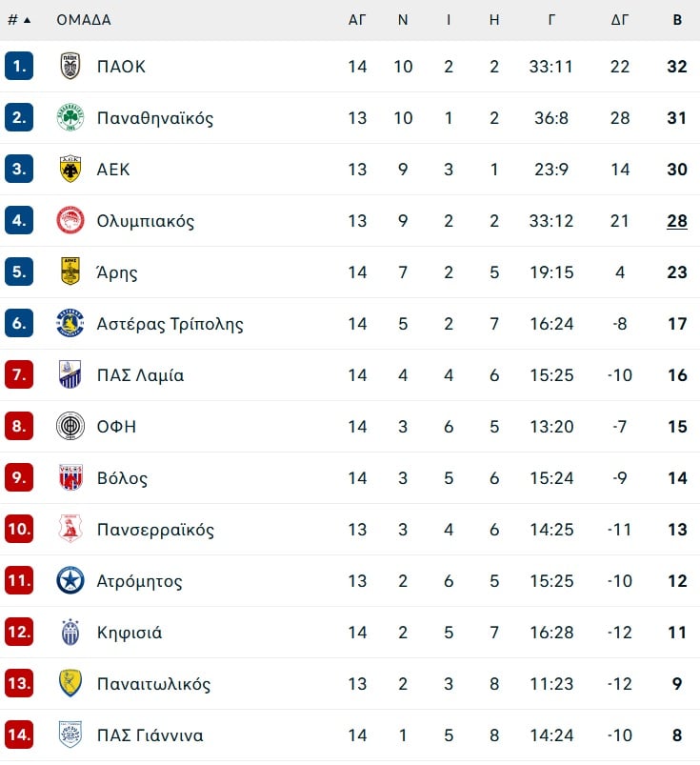The image size is (700, 765).
Task: Open the Κηφισιά team name link
Action: coord(130,633)
